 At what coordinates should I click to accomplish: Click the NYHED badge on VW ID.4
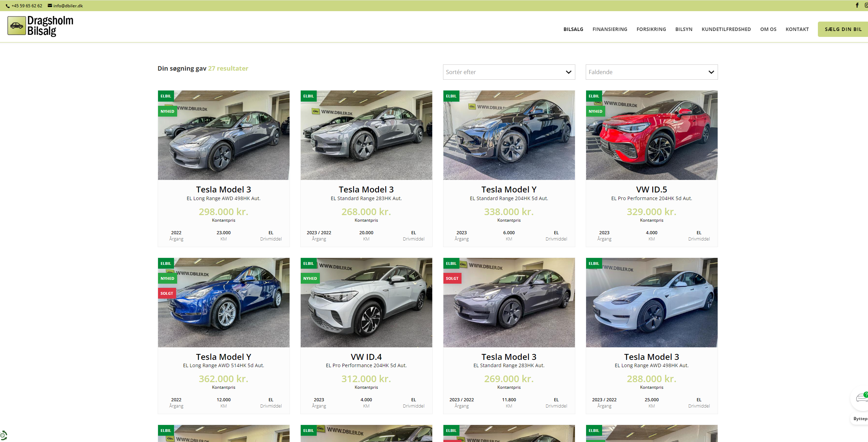[310, 278]
